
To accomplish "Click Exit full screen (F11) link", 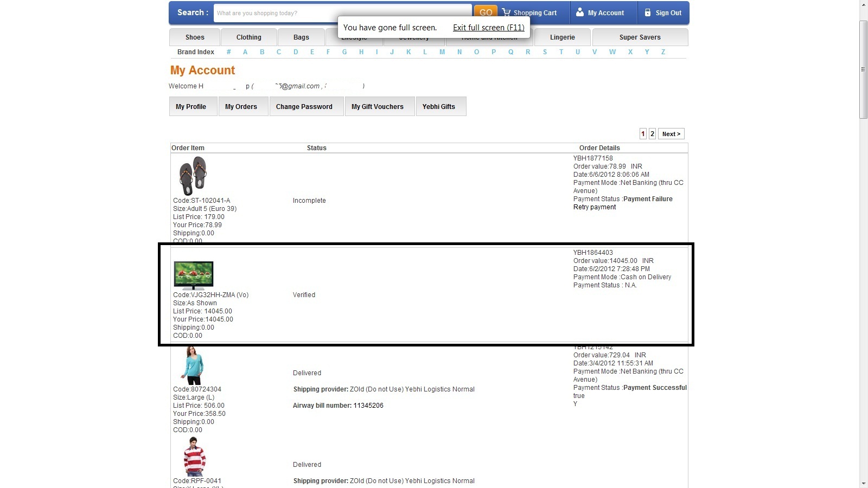I will [x=488, y=28].
